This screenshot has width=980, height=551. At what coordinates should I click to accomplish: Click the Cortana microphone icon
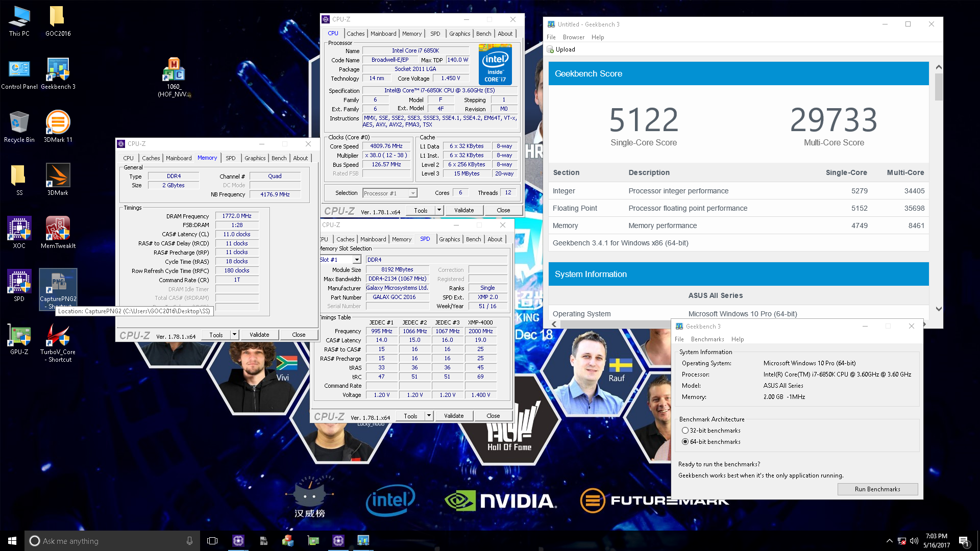tap(189, 541)
